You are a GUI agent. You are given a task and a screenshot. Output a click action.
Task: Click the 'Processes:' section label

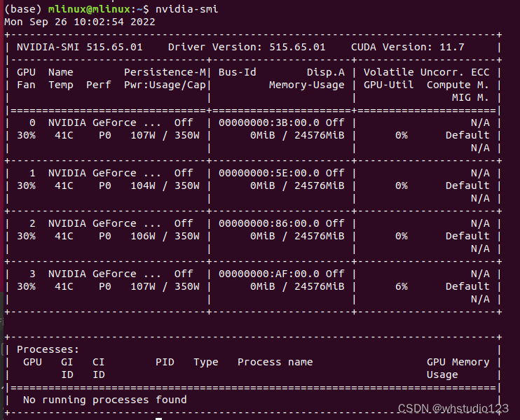click(48, 349)
